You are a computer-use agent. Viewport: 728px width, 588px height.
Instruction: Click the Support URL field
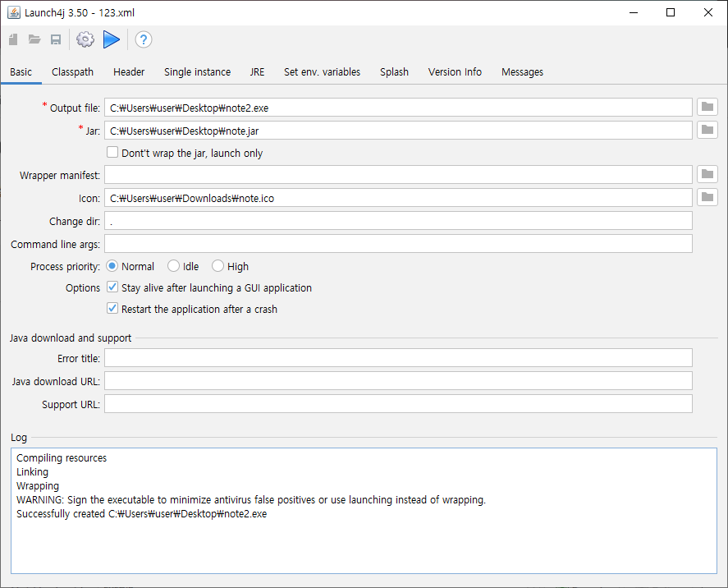pos(398,403)
